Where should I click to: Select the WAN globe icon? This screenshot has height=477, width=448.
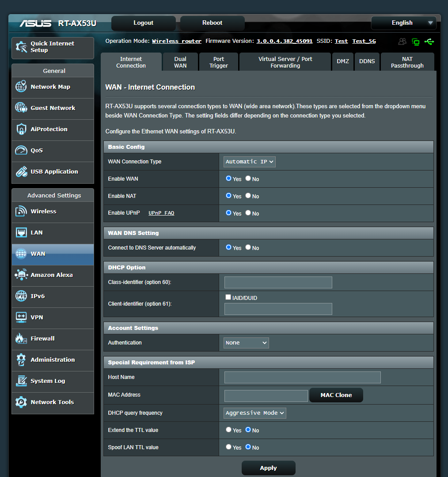click(x=21, y=254)
